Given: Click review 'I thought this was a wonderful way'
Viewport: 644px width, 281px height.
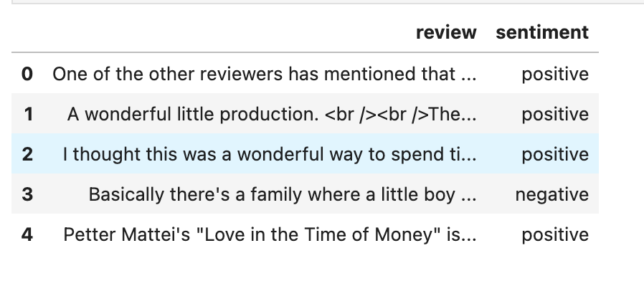Looking at the screenshot, I should [270, 154].
